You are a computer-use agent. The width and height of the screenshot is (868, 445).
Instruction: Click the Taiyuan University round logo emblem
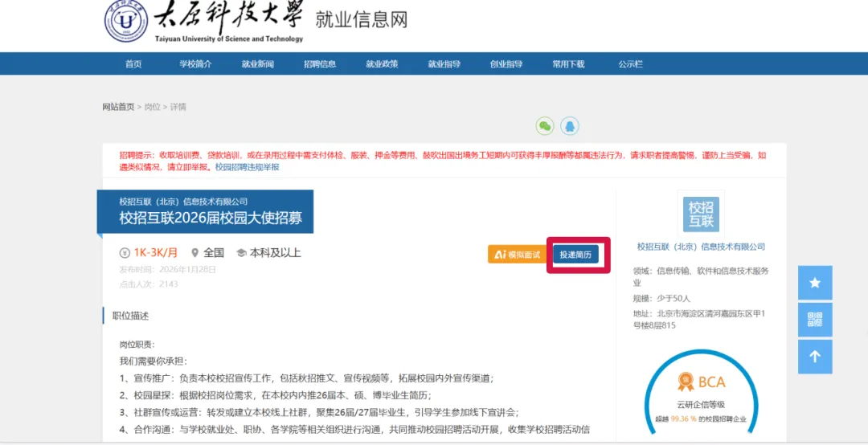(126, 22)
